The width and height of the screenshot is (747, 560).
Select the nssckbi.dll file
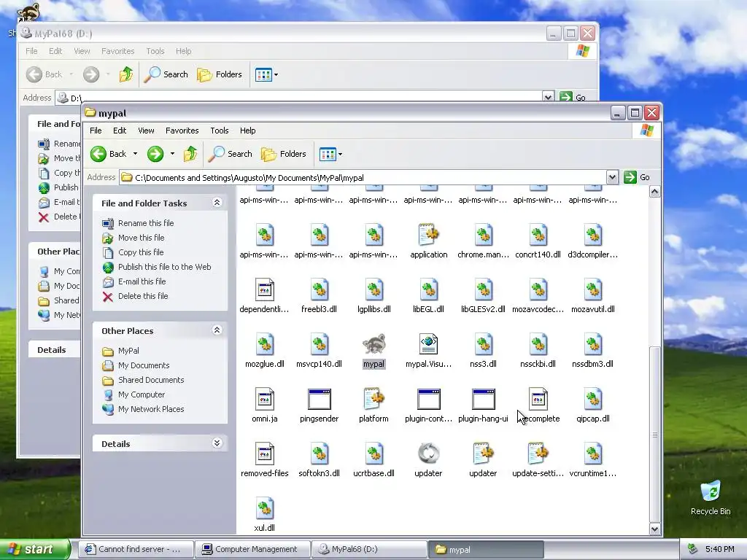[538, 344]
